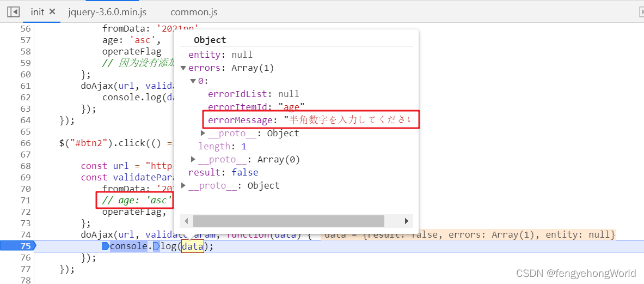Set breakpoint on line number 62
Screen dimensions: 644x284
click(x=26, y=98)
